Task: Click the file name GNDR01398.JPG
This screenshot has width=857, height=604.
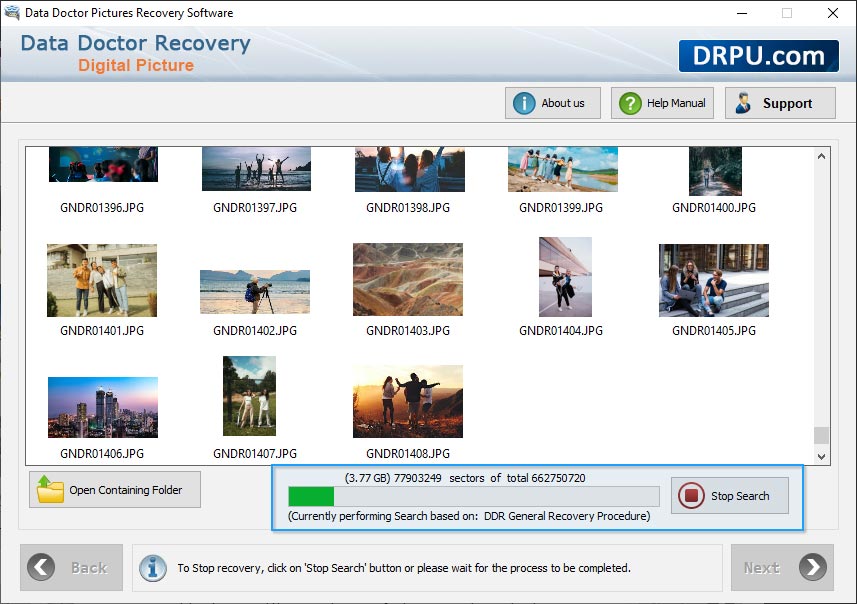Action: pyautogui.click(x=408, y=208)
